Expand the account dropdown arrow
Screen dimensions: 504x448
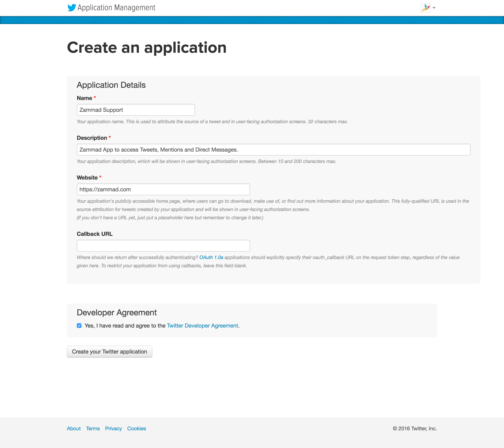(434, 8)
